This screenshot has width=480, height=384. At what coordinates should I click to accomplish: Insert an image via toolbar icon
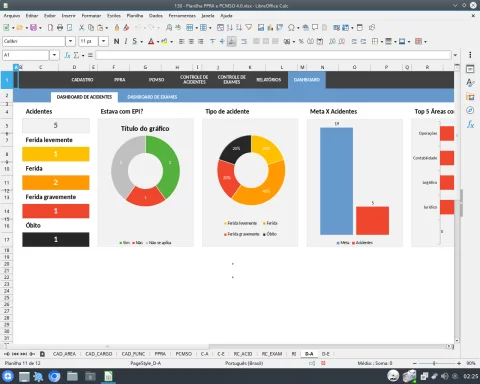coord(261,28)
